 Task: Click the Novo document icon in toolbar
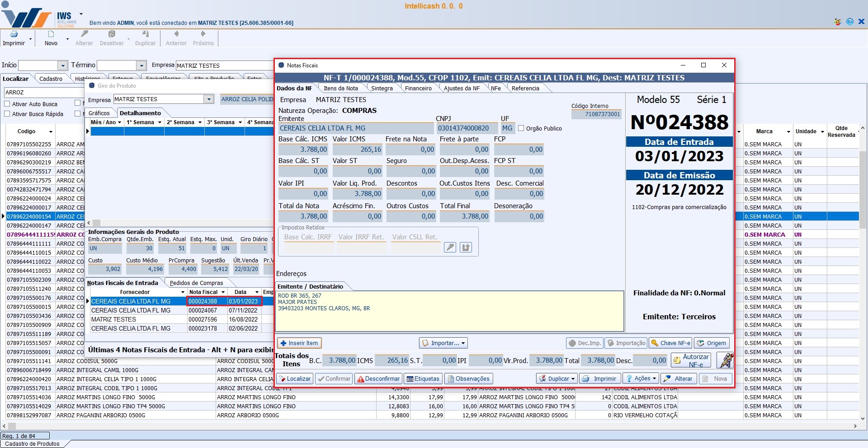(x=51, y=34)
